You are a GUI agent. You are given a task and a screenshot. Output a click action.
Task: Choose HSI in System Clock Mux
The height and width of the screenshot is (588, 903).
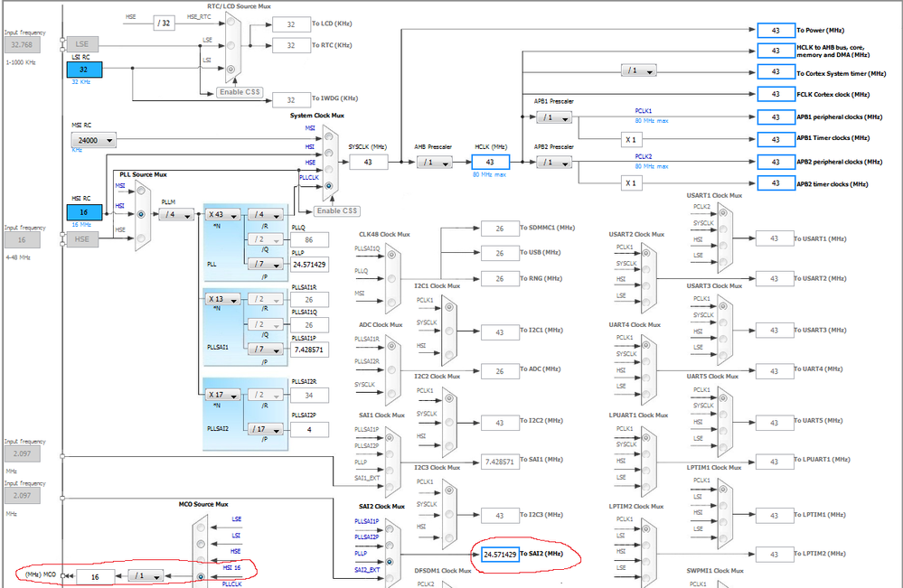coord(328,153)
